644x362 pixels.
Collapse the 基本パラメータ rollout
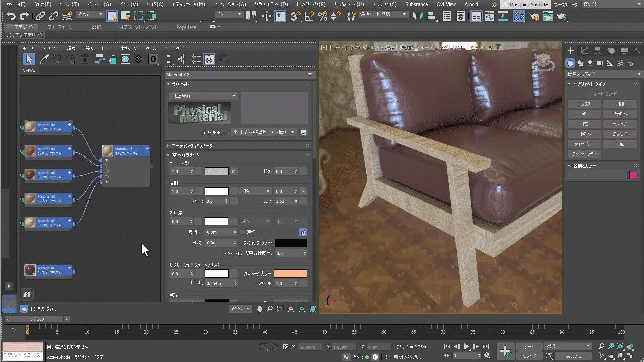coord(238,155)
